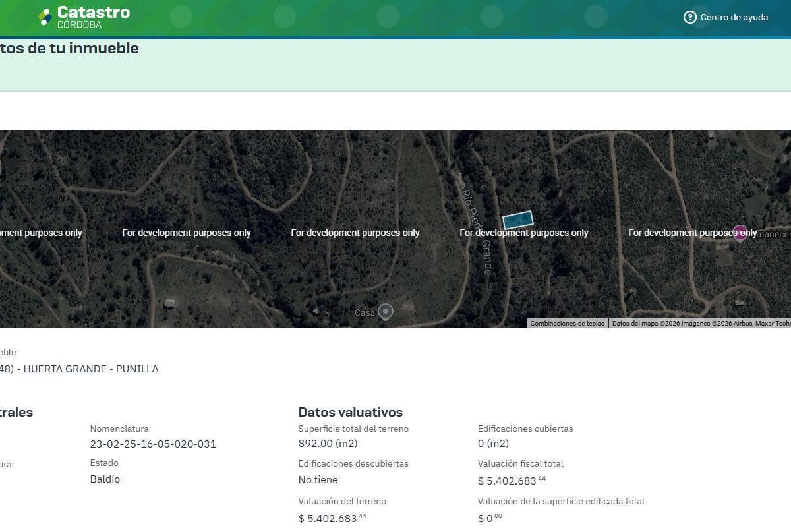Click the Valuación del terreno amount
The width and height of the screenshot is (791, 532).
click(332, 517)
